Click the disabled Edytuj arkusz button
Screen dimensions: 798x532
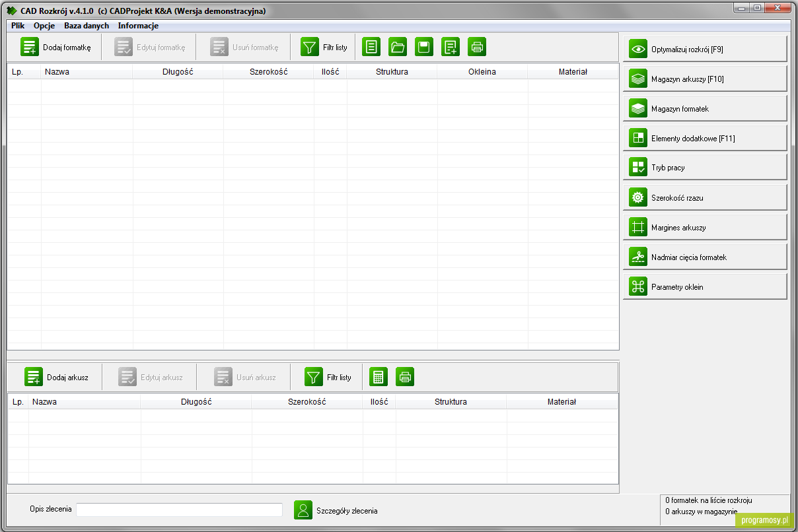tap(151, 377)
